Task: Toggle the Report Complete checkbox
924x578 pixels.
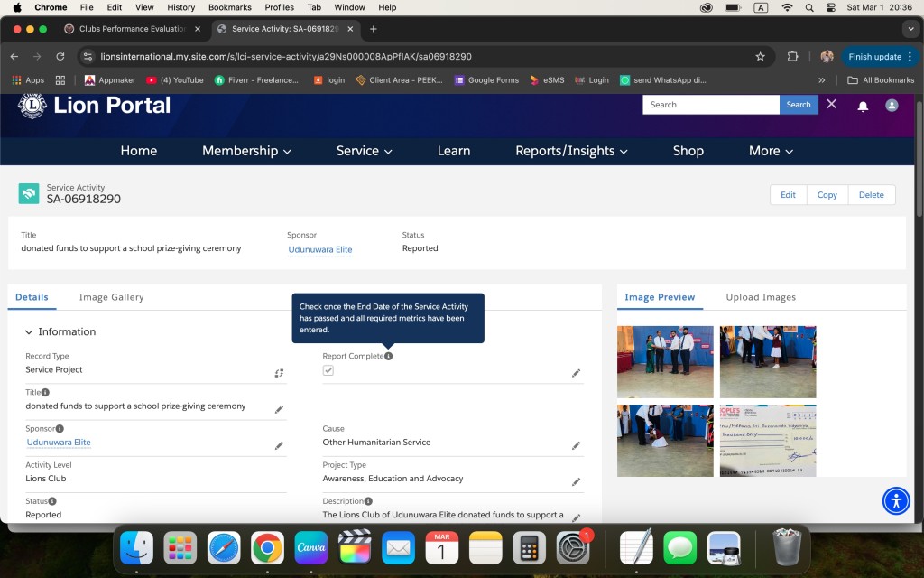Action: point(328,370)
